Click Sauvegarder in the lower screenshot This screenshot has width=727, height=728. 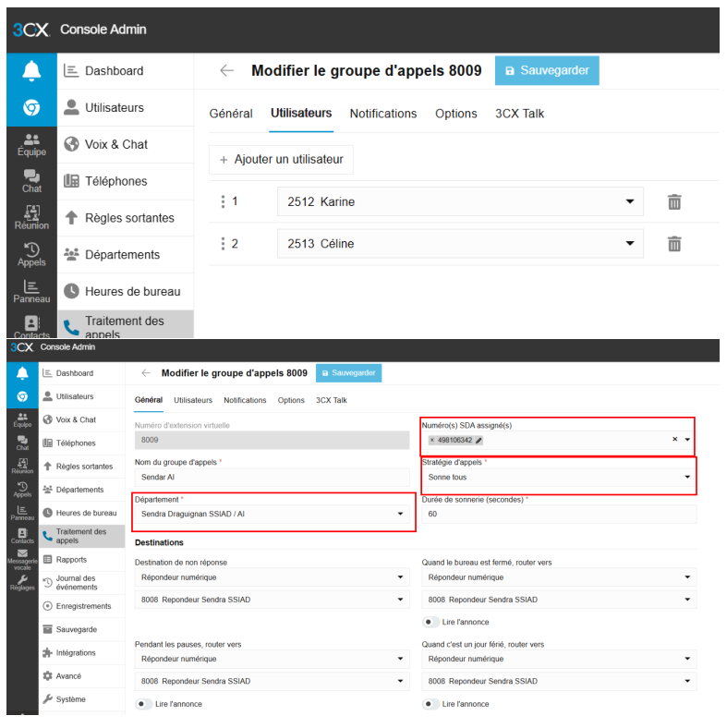pyautogui.click(x=348, y=373)
